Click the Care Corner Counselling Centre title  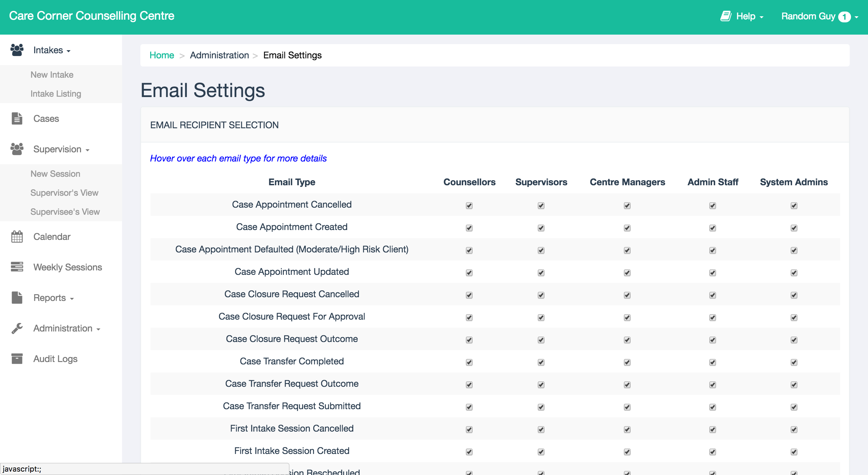point(92,16)
